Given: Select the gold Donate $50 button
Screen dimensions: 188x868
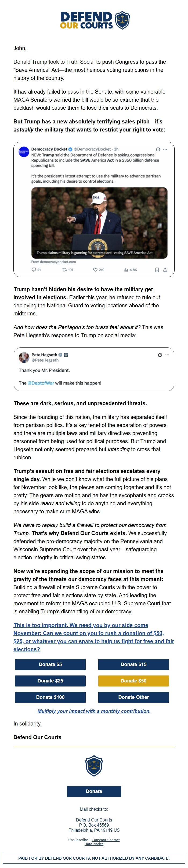Looking at the screenshot, I should (133, 681).
